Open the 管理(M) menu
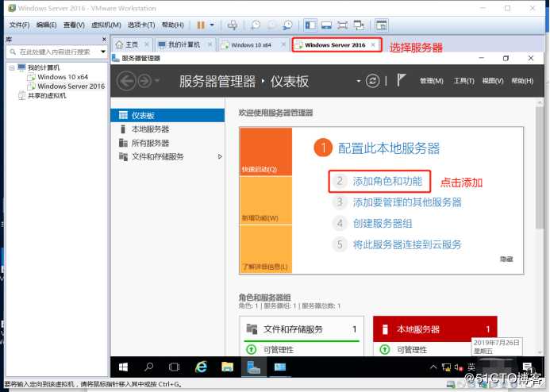The width and height of the screenshot is (550, 392). coord(432,81)
